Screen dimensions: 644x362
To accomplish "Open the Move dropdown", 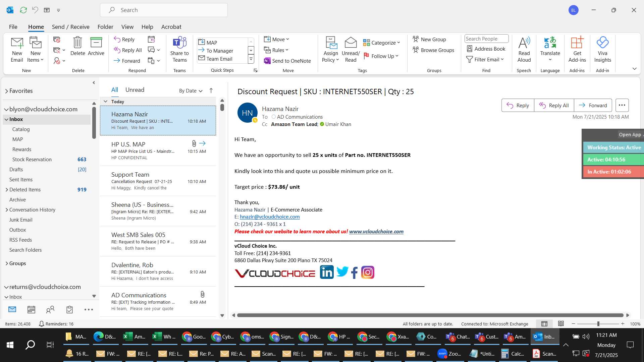I will coord(276,39).
